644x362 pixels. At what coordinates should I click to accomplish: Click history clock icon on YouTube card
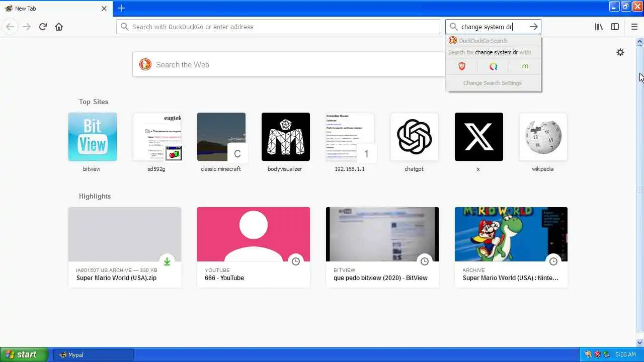click(296, 261)
